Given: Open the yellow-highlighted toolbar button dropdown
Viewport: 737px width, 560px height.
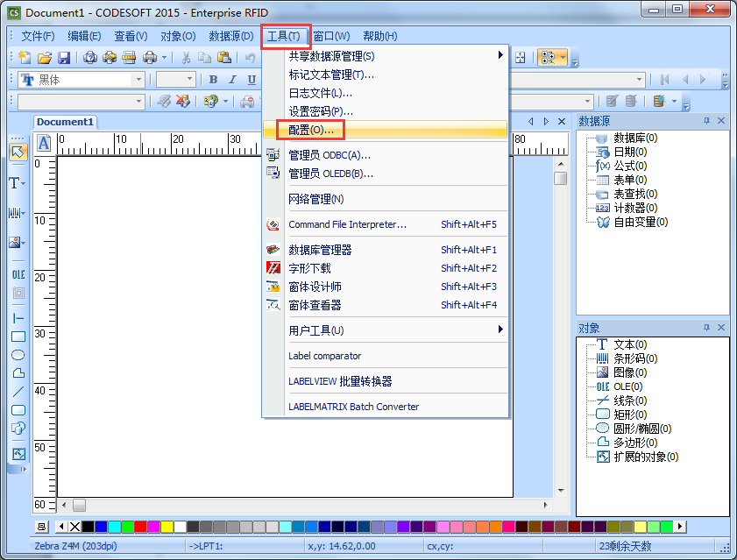Looking at the screenshot, I should click(563, 58).
